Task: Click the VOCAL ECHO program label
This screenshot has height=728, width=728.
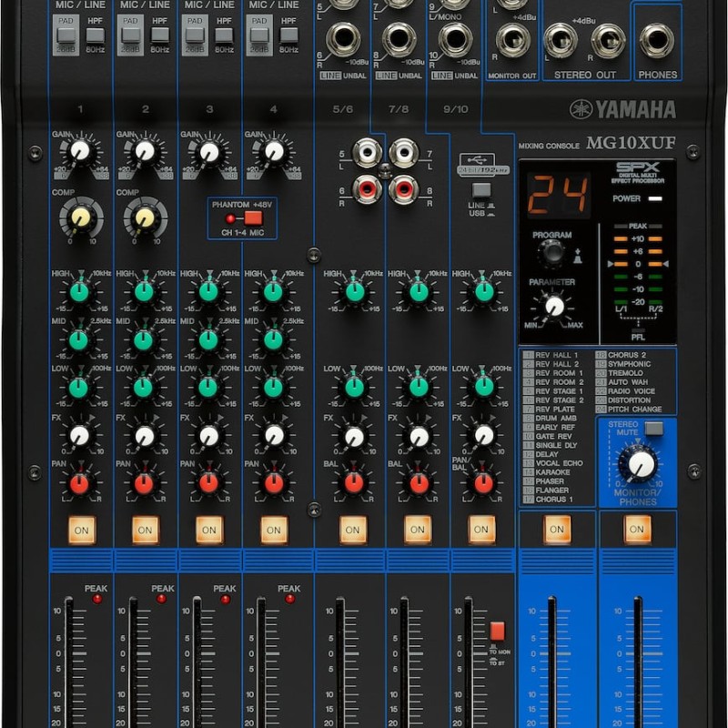Action: tap(559, 463)
